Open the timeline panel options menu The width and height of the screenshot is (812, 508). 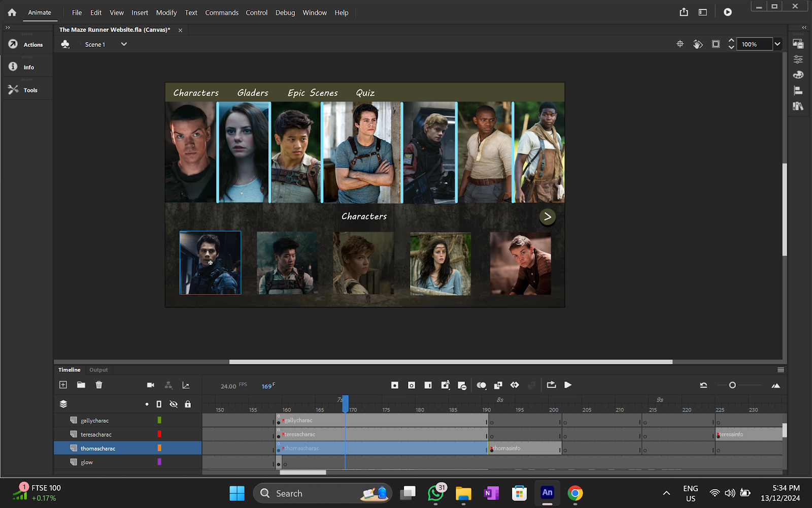pos(781,370)
